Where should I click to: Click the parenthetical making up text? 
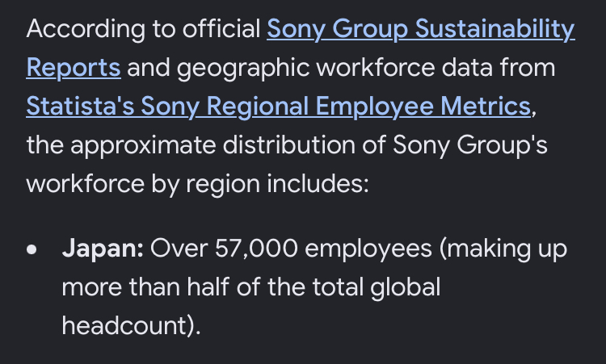pos(503,249)
